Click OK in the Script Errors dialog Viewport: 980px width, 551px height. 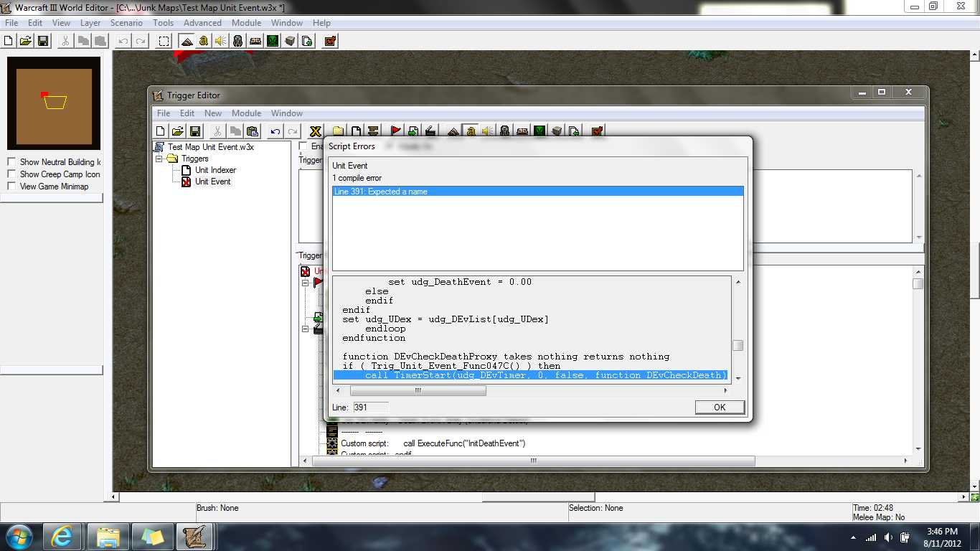(720, 408)
